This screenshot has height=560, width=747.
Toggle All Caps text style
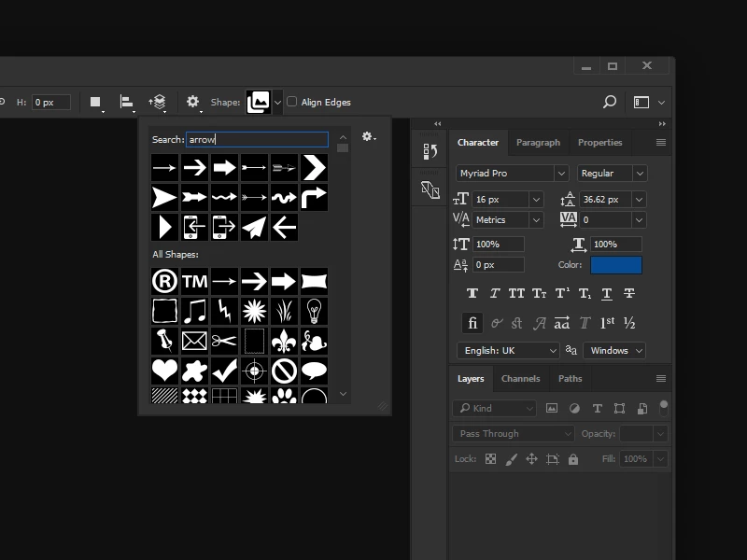click(x=516, y=293)
